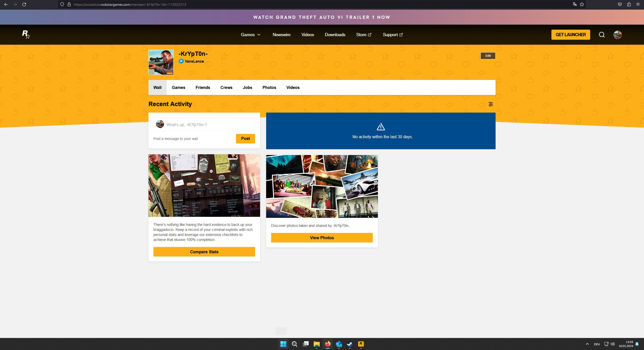The height and width of the screenshot is (350, 644).
Task: Open the user avatar menu in header
Action: [617, 35]
